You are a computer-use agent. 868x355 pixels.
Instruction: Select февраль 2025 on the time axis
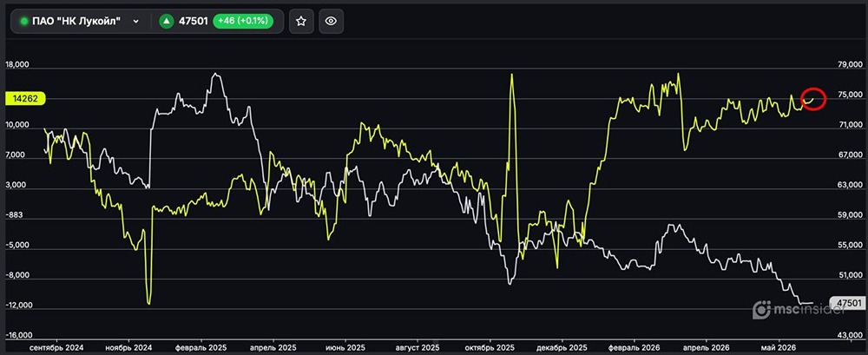tap(201, 348)
